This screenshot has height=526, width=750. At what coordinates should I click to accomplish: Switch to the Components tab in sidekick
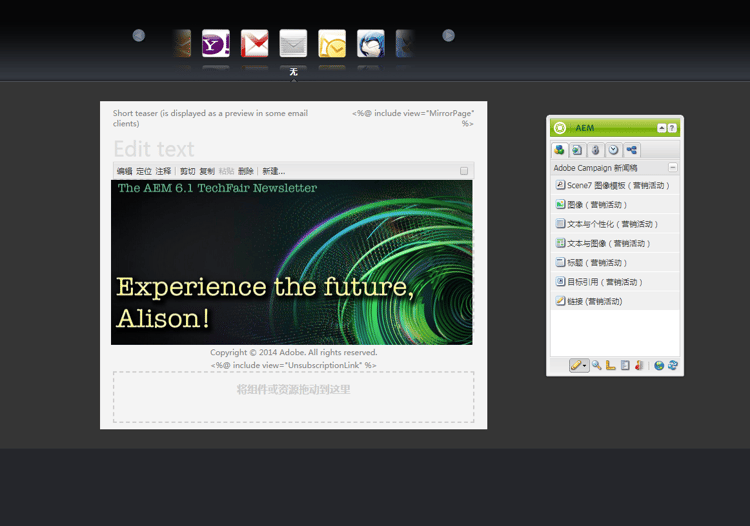click(559, 150)
